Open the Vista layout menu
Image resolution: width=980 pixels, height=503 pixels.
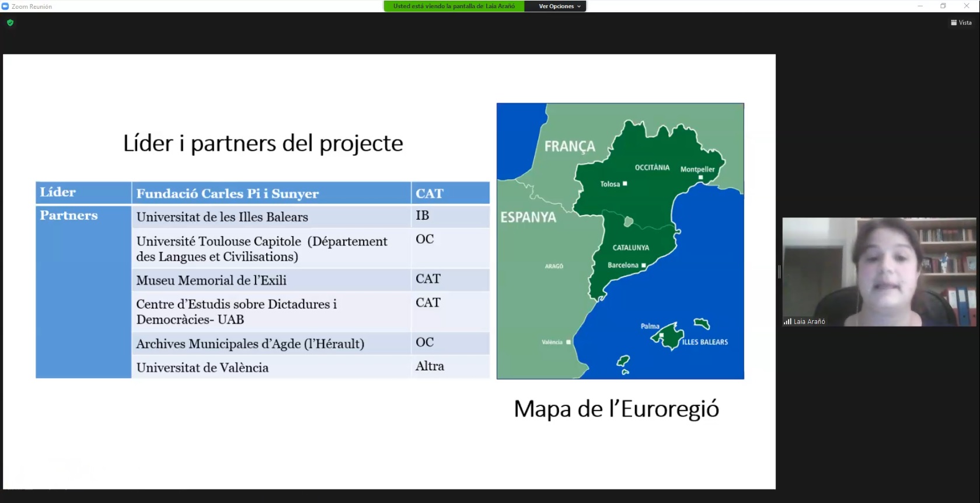click(x=961, y=23)
